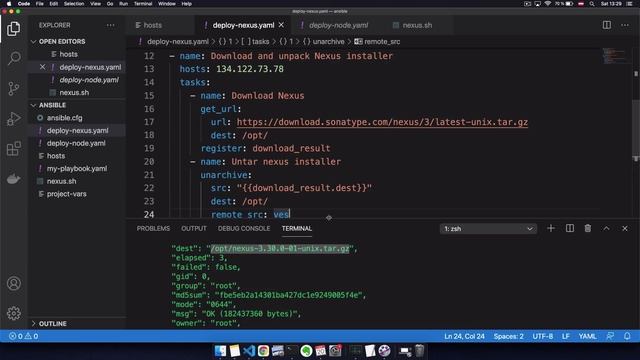Switch to the Problems panel tab
The width and height of the screenshot is (640, 360).
(153, 228)
